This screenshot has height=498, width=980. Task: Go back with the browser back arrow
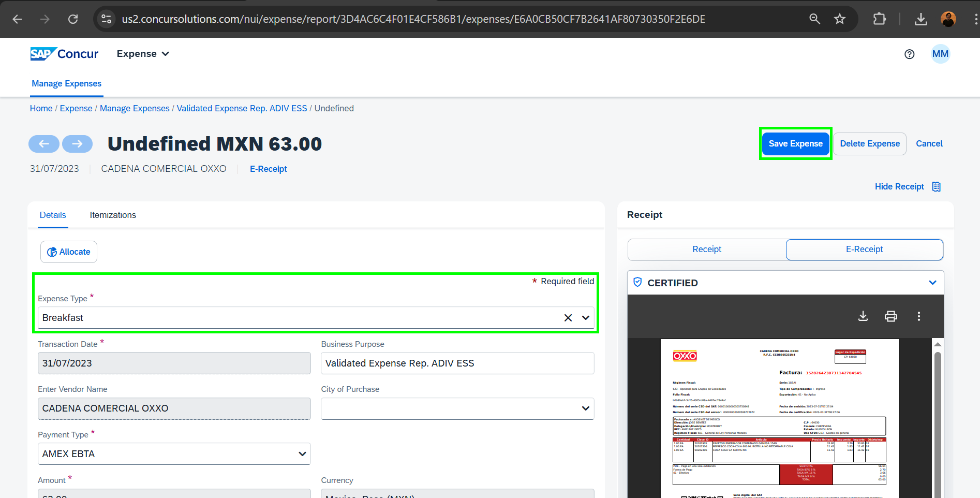17,19
